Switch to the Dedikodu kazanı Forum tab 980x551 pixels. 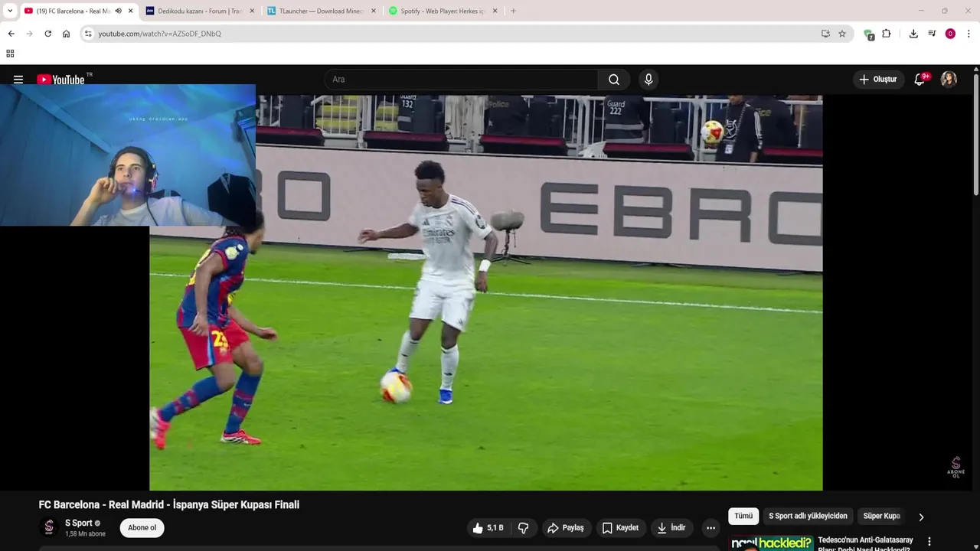199,11
